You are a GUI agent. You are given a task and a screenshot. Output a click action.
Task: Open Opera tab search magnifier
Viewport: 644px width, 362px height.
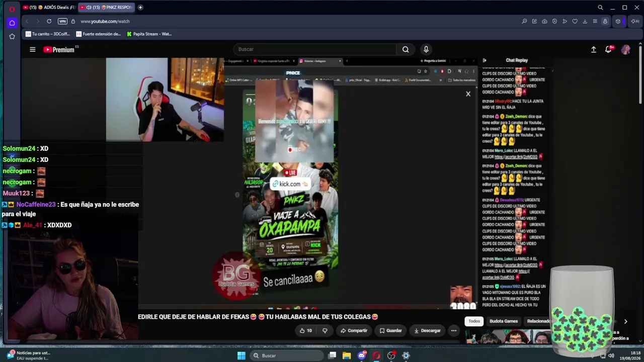coord(600,8)
